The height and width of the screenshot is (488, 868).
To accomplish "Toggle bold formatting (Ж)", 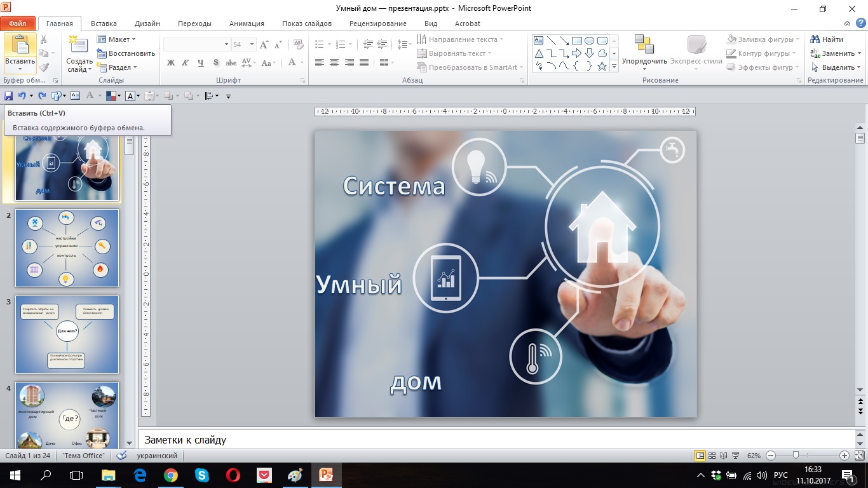I will pyautogui.click(x=170, y=62).
